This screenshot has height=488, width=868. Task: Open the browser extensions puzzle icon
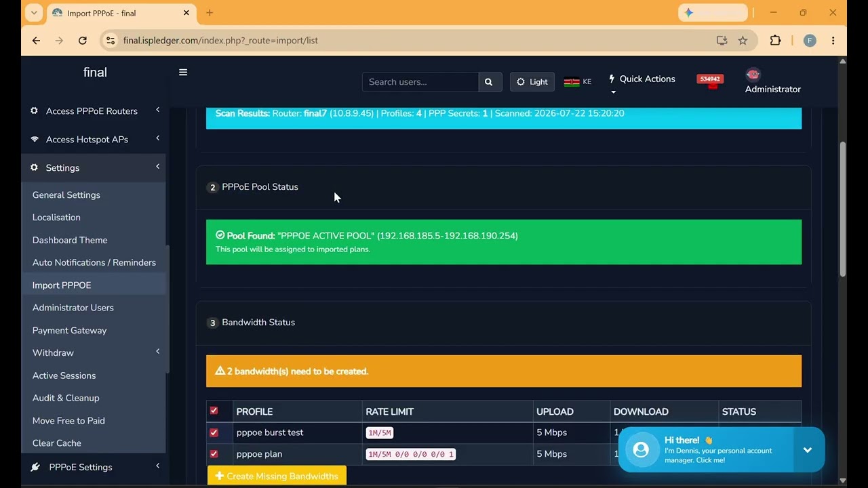pos(775,41)
